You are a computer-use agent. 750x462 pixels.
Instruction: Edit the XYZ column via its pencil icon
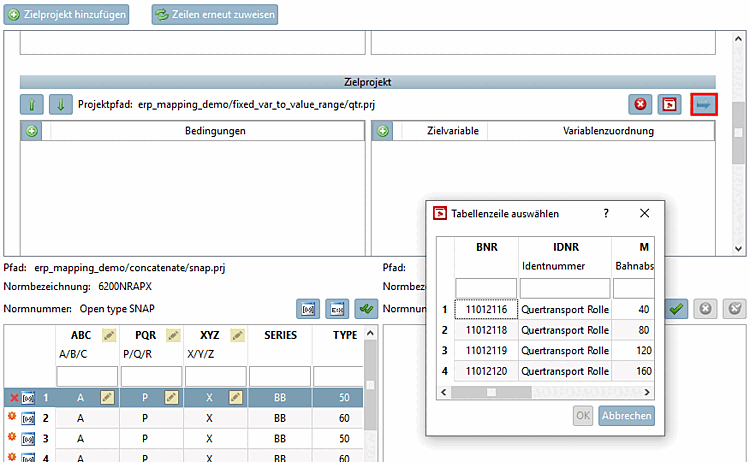[237, 335]
